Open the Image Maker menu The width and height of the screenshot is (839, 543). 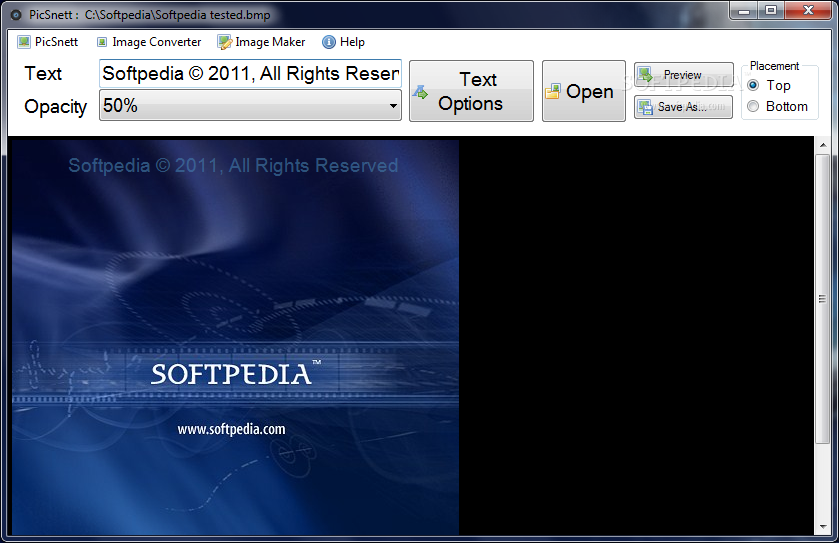click(262, 42)
